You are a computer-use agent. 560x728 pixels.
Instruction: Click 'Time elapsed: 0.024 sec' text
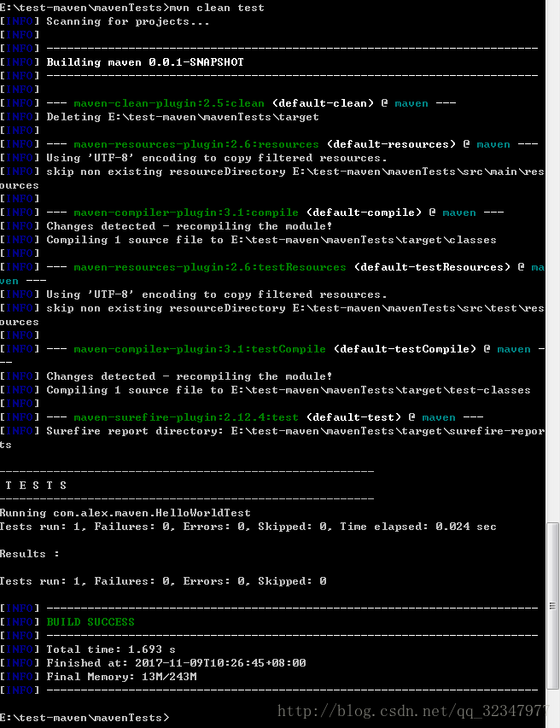418,527
